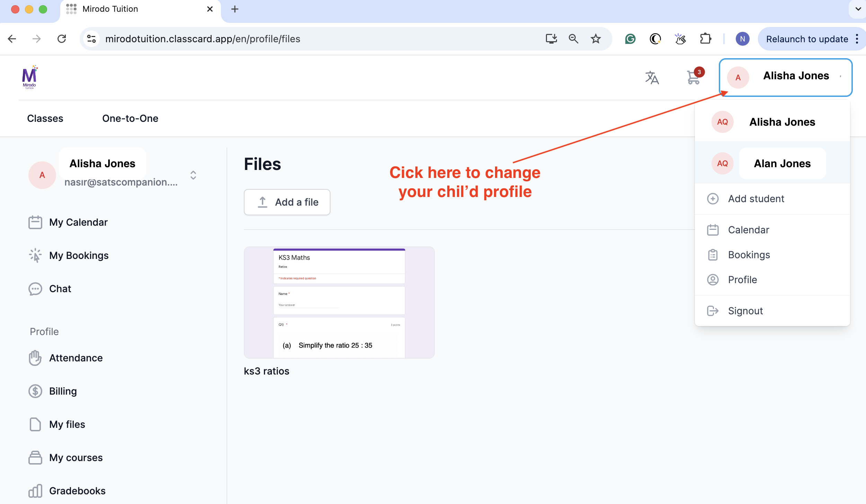
Task: Open Billing in the sidebar
Action: pyautogui.click(x=63, y=391)
